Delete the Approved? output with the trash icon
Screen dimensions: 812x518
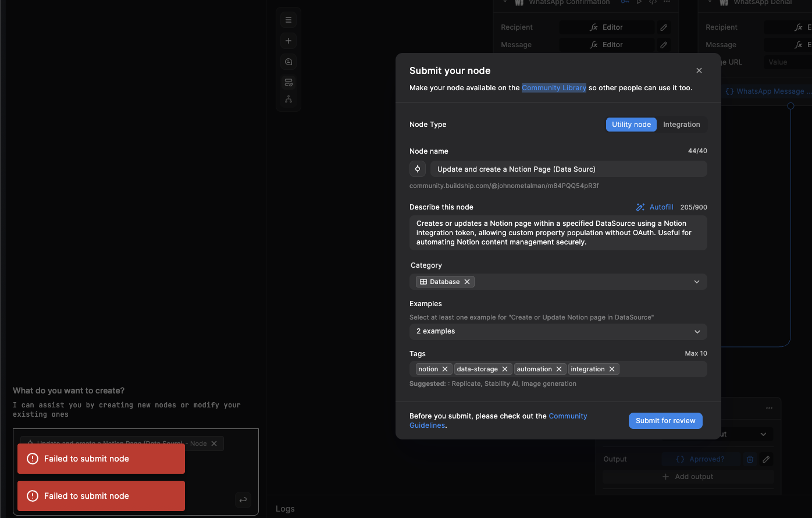pyautogui.click(x=750, y=459)
